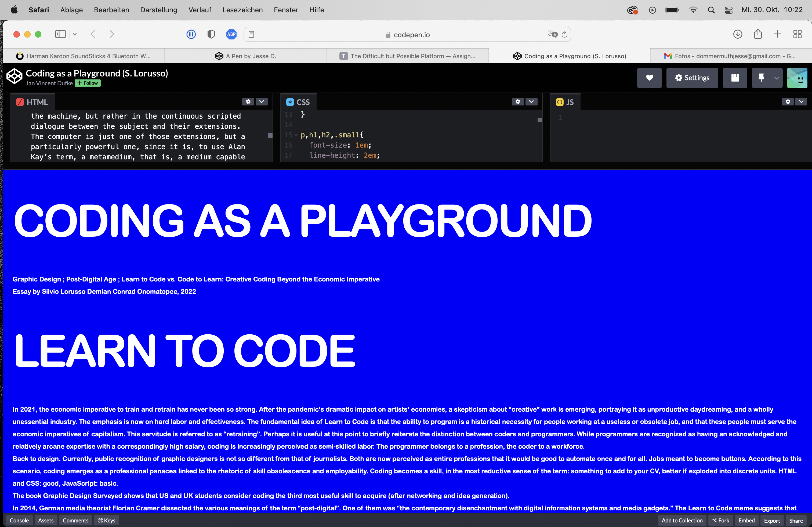Open the Darstellung menu
Viewport: 812px width, 527px height.
[159, 10]
